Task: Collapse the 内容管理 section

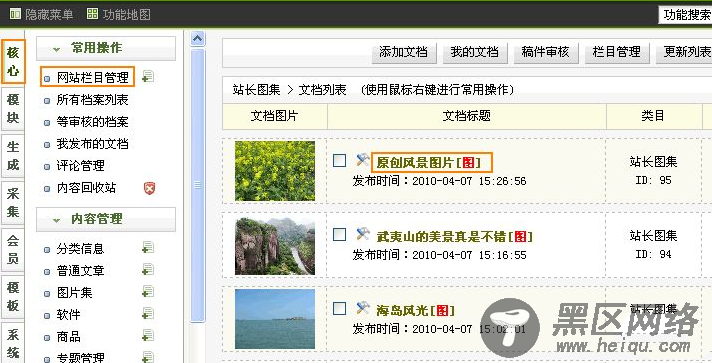Action: (x=56, y=220)
